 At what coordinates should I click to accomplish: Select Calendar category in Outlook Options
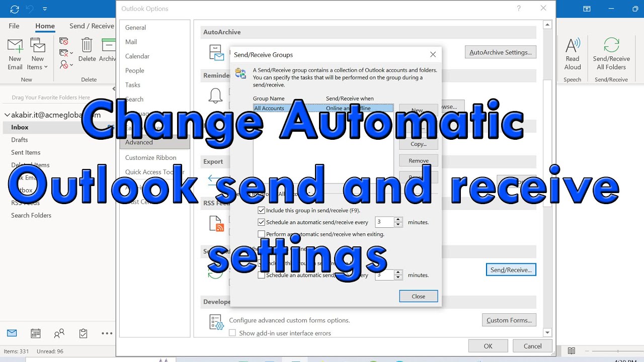point(155,56)
